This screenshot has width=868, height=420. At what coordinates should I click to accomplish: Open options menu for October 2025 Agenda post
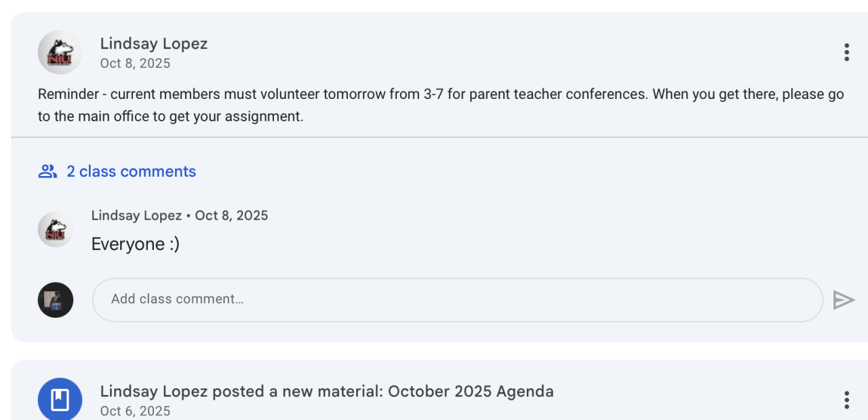coord(846,400)
